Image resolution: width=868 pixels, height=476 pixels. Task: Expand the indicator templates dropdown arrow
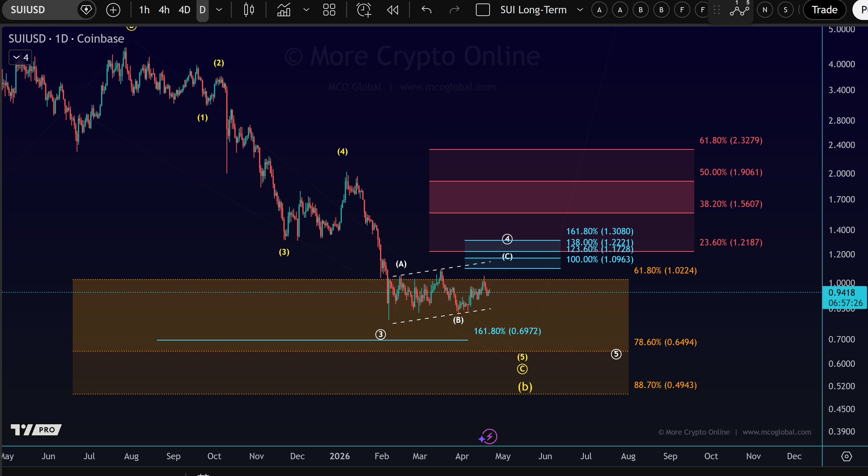pos(306,10)
